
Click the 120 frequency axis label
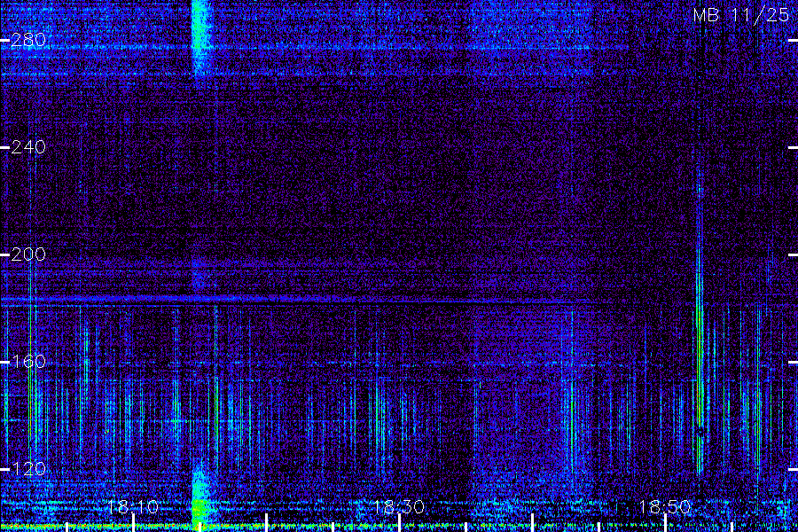click(28, 469)
